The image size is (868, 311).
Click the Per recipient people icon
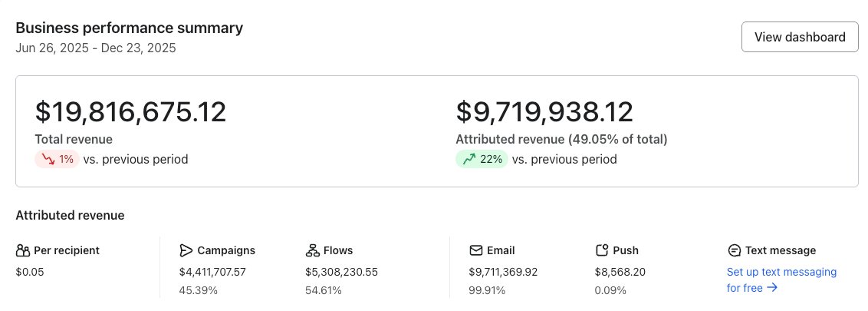[23, 250]
